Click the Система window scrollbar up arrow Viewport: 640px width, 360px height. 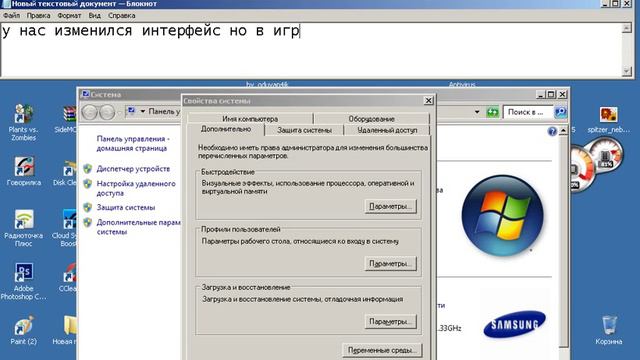coord(563,131)
